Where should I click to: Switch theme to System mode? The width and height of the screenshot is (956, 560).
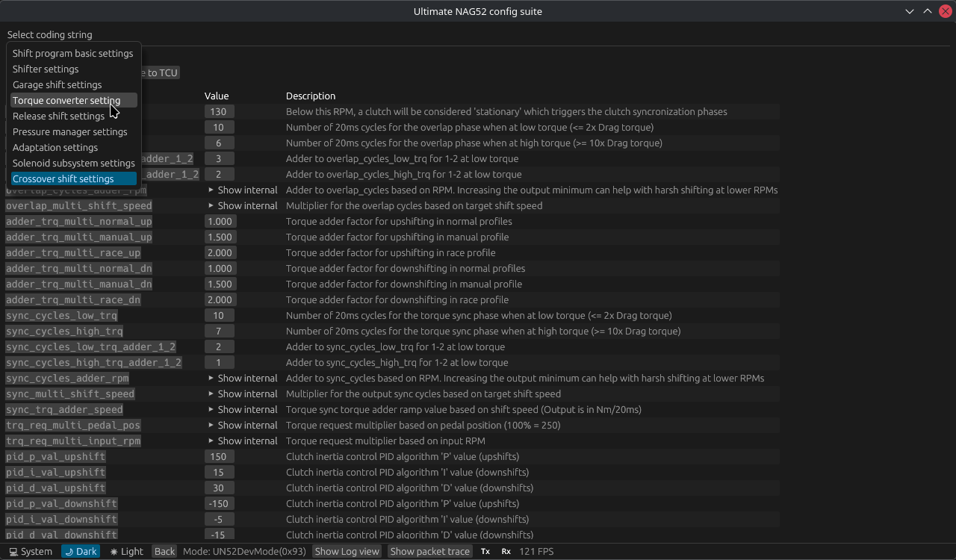[x=31, y=551]
